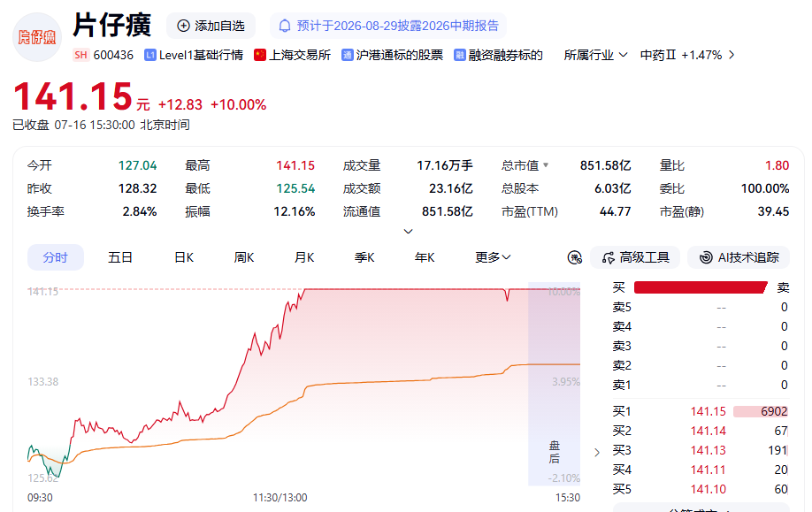The image size is (812, 512).
Task: Click the 昨收 value 128.32
Action: coord(137,188)
